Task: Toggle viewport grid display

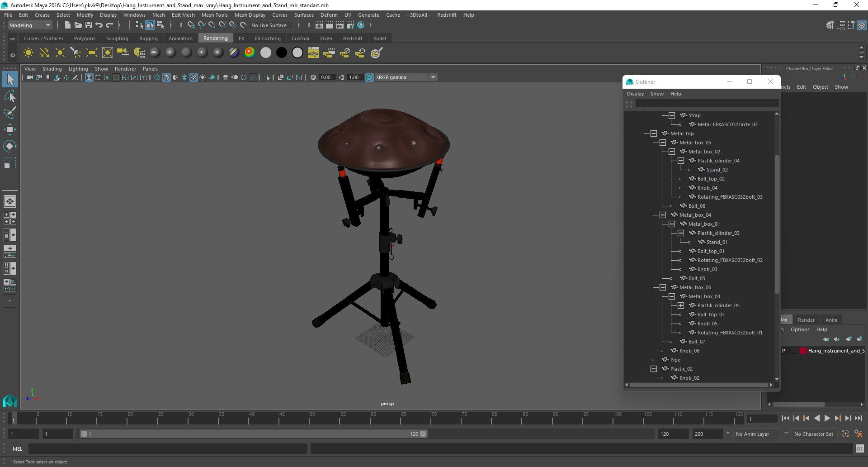Action: click(89, 77)
